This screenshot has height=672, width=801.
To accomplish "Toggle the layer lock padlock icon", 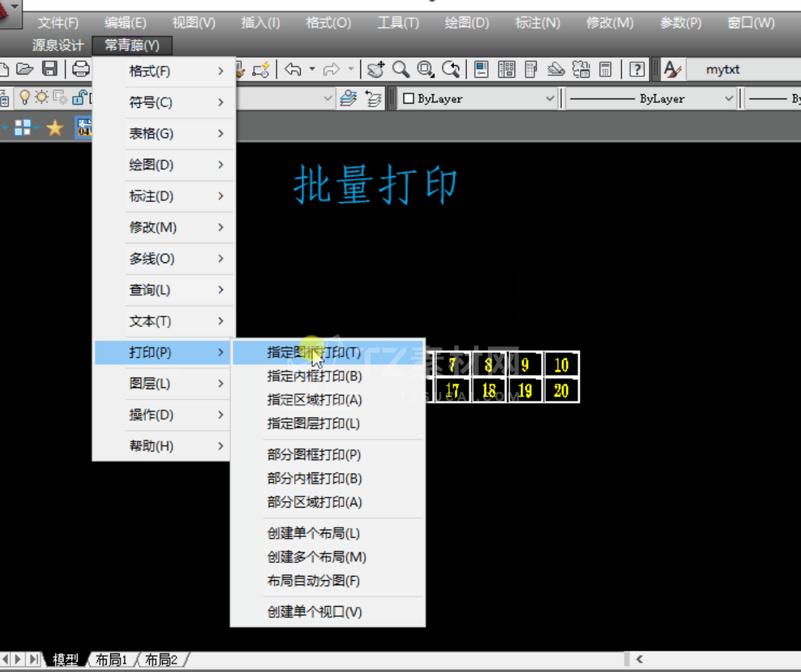I will click(x=79, y=97).
